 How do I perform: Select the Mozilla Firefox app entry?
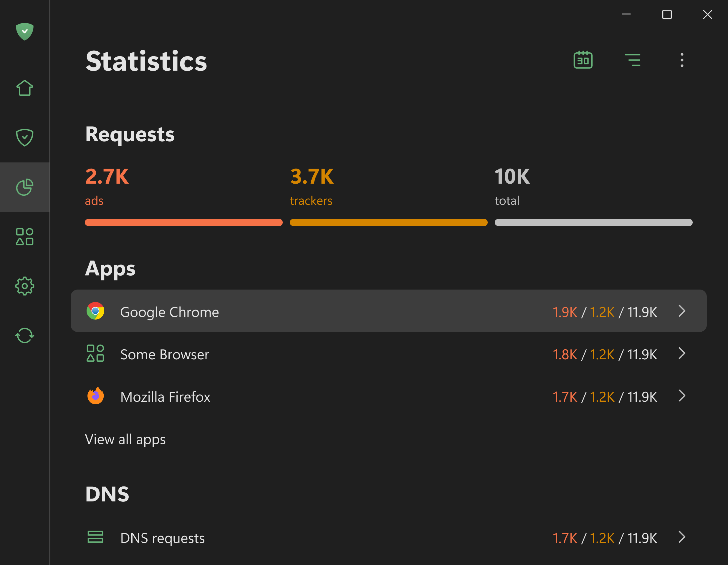point(165,397)
